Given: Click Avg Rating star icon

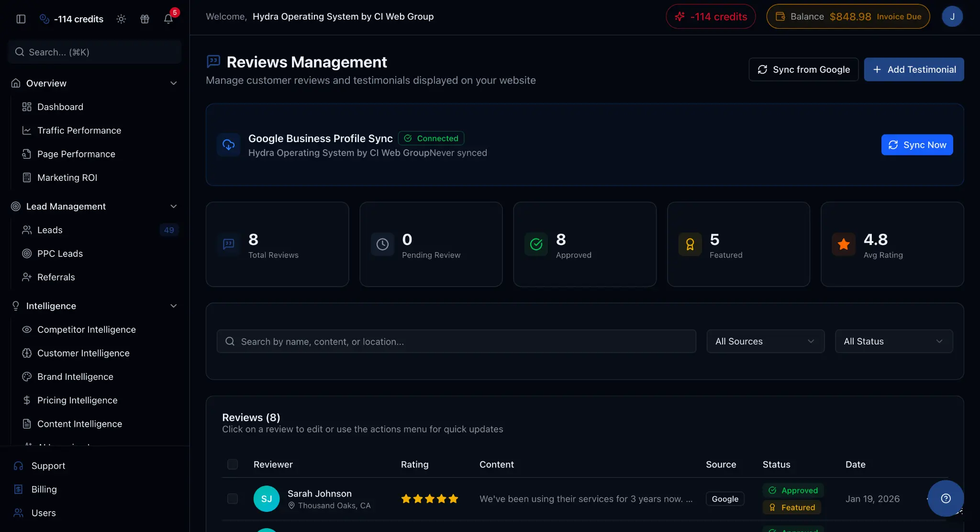Looking at the screenshot, I should (x=844, y=244).
